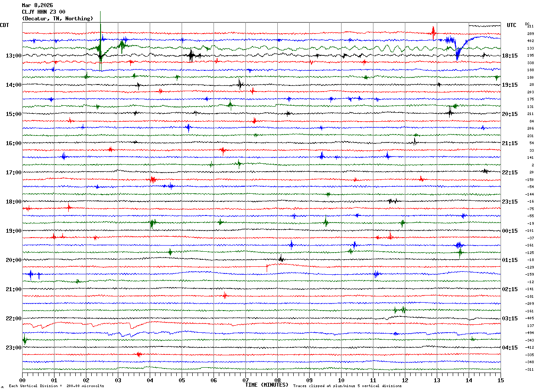
Task: Click minute 15 on the time axis
Action: [500, 380]
